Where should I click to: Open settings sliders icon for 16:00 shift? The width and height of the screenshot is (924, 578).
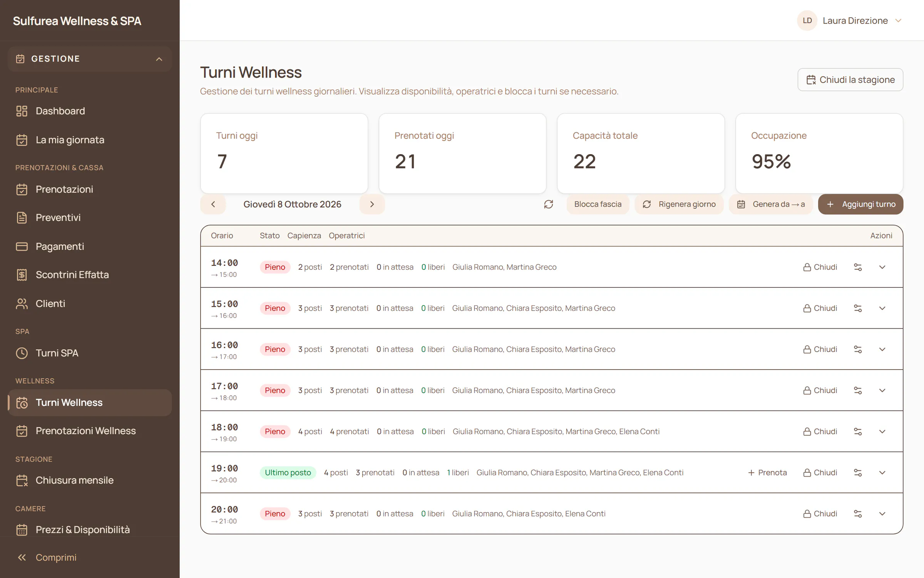[857, 349]
